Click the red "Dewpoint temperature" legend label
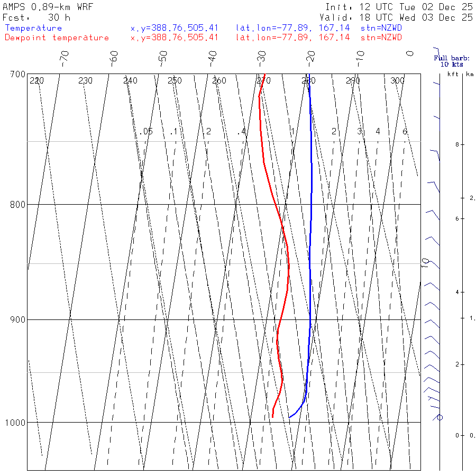476x476 pixels. click(x=57, y=38)
